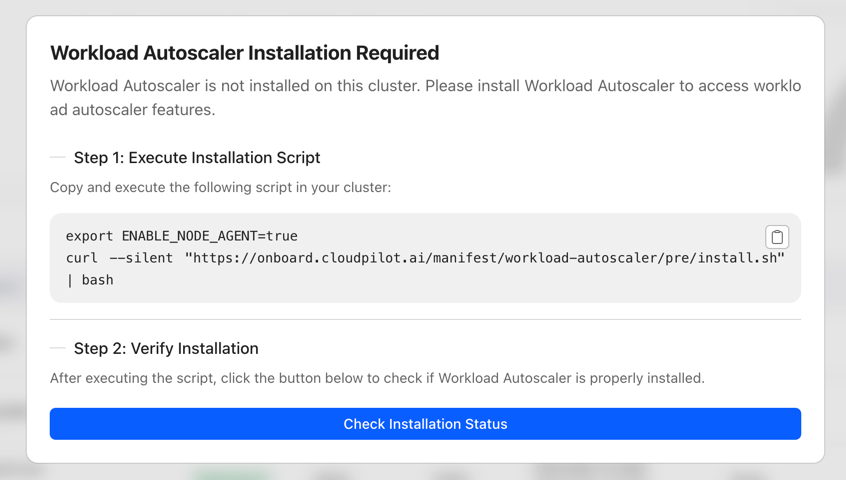Select the Step 2 Verify Installation heading
This screenshot has width=846, height=480.
pos(166,349)
